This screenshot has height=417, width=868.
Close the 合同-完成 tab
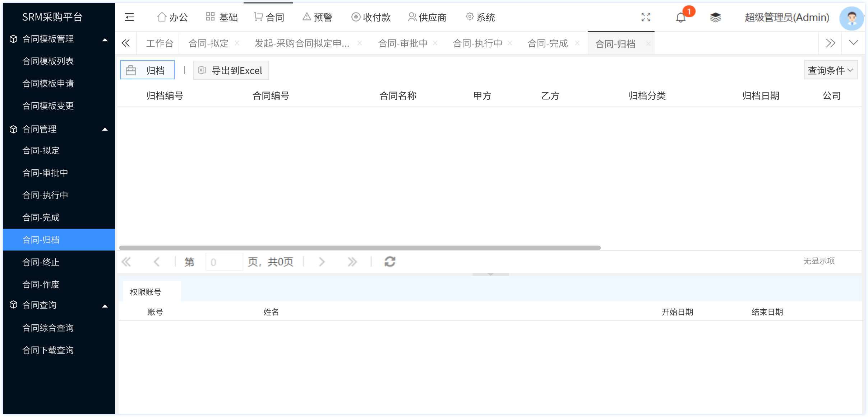[x=577, y=43]
